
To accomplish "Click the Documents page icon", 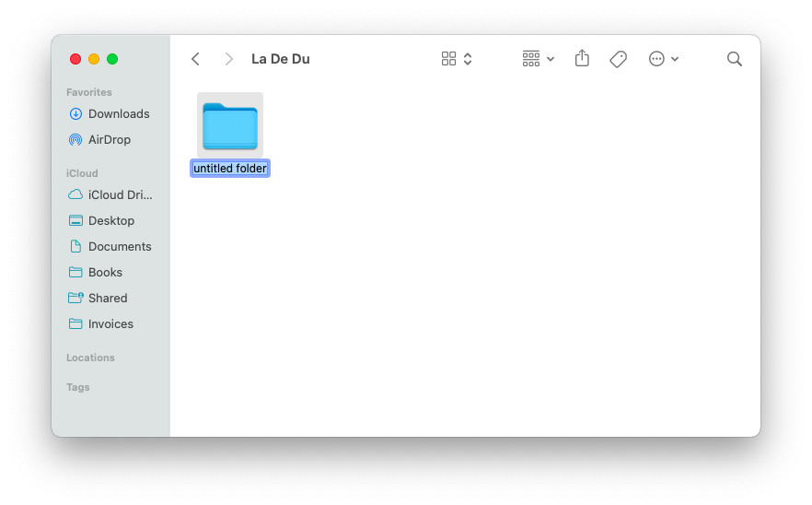I will tap(75, 246).
